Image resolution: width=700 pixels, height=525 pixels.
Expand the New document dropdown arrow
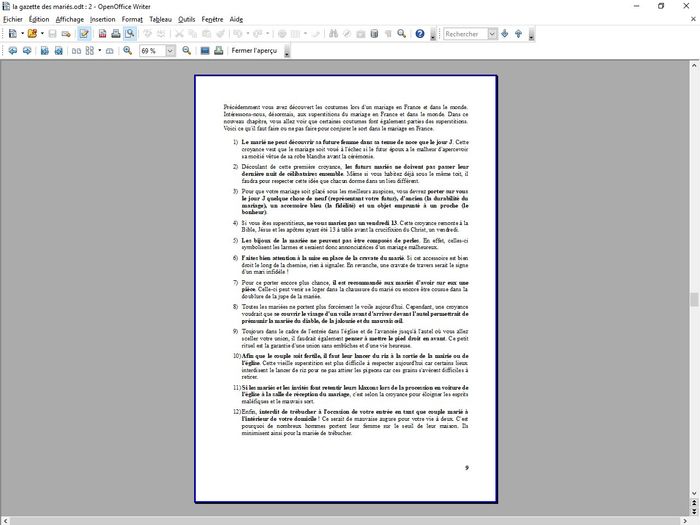point(22,33)
